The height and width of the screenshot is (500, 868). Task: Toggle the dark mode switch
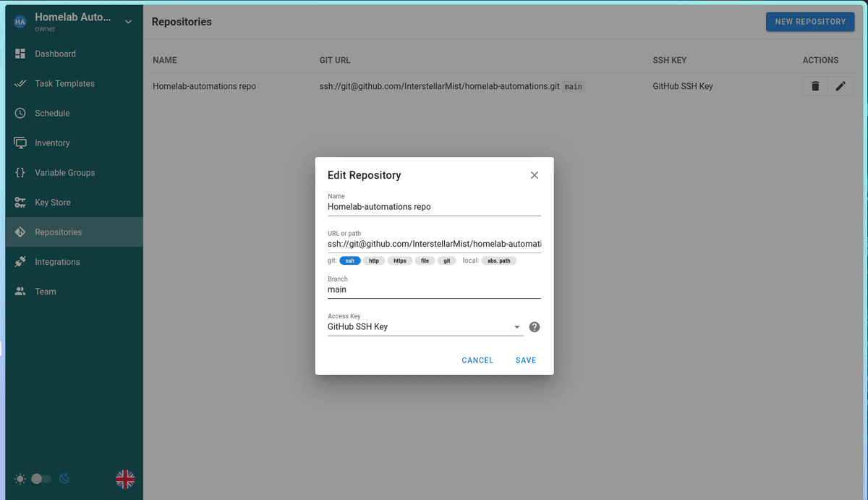(x=41, y=478)
